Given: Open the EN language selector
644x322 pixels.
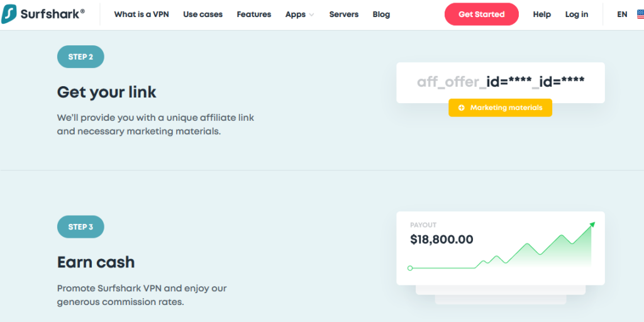Looking at the screenshot, I should coord(622,14).
